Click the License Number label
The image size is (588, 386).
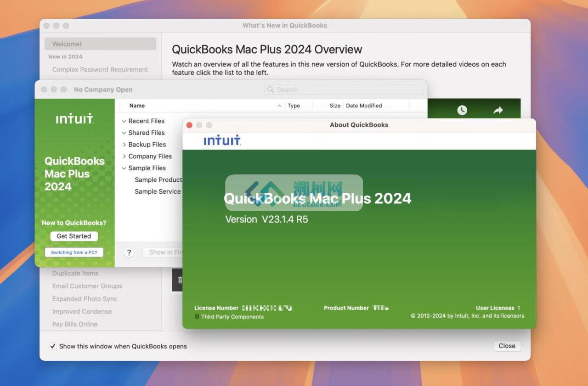(x=216, y=308)
